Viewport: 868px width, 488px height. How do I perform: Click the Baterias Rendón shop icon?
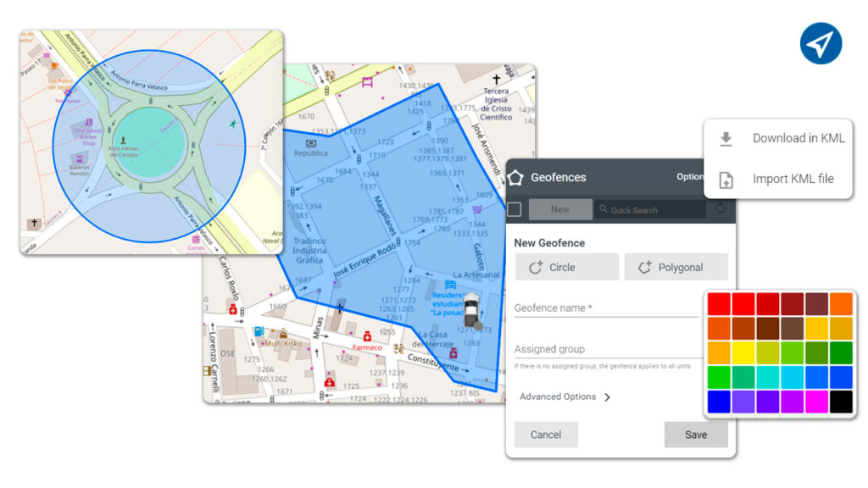pyautogui.click(x=79, y=158)
